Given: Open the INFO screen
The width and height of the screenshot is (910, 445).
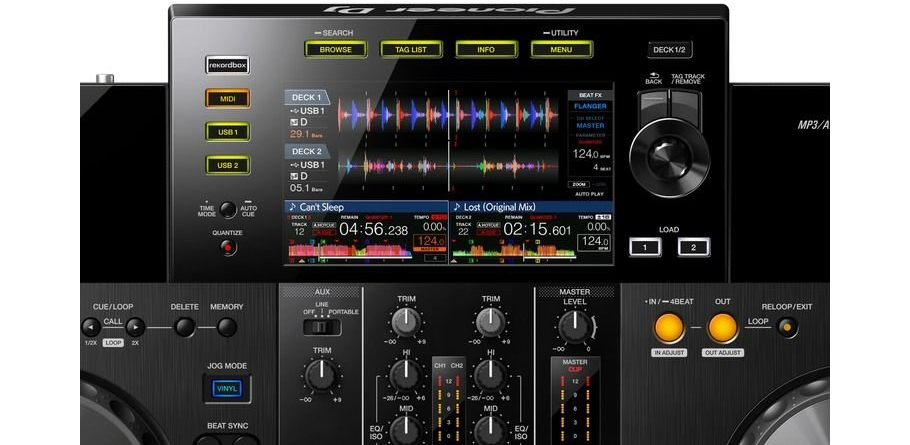Looking at the screenshot, I should (486, 49).
